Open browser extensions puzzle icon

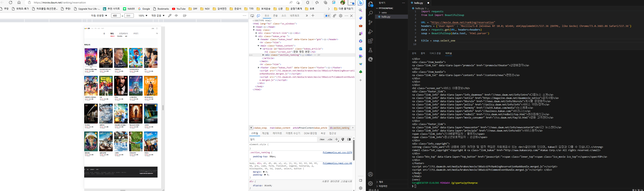(x=308, y=2)
